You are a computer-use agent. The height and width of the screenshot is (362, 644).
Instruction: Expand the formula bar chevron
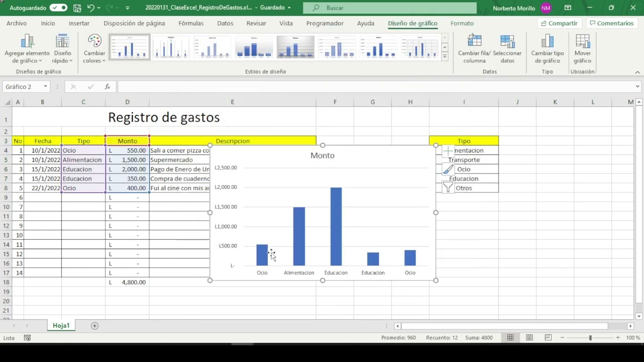pos(637,86)
